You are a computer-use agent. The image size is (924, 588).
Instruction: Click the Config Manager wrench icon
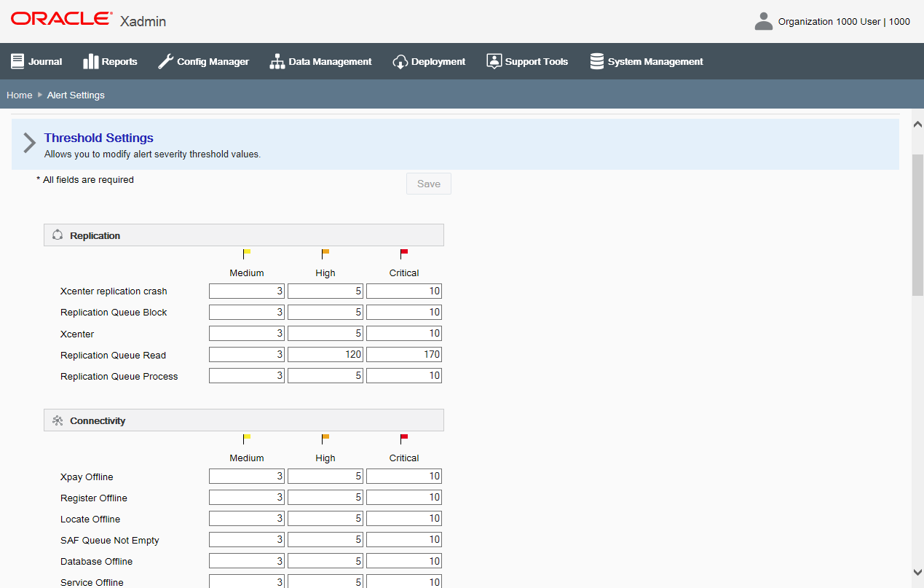(x=165, y=61)
